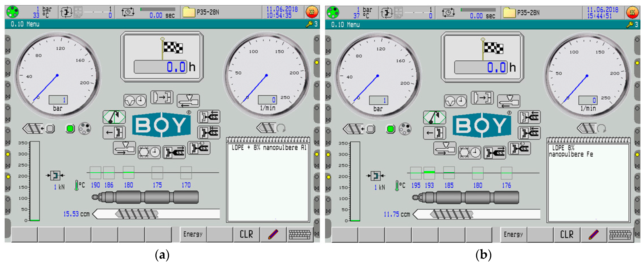Click the holding pressure time icon in screen (b)
This screenshot has height=265, width=644.
pos(455,101)
